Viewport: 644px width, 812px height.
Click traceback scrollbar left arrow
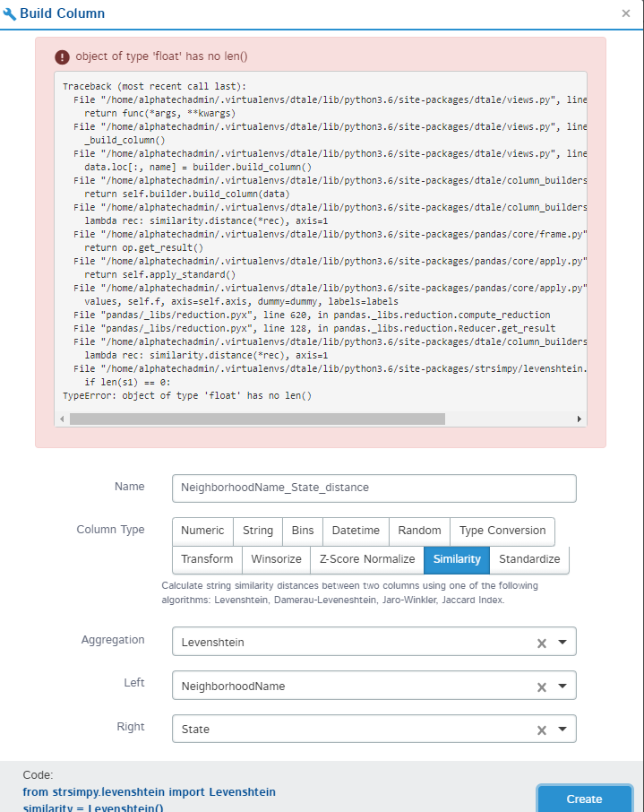pyautogui.click(x=62, y=419)
